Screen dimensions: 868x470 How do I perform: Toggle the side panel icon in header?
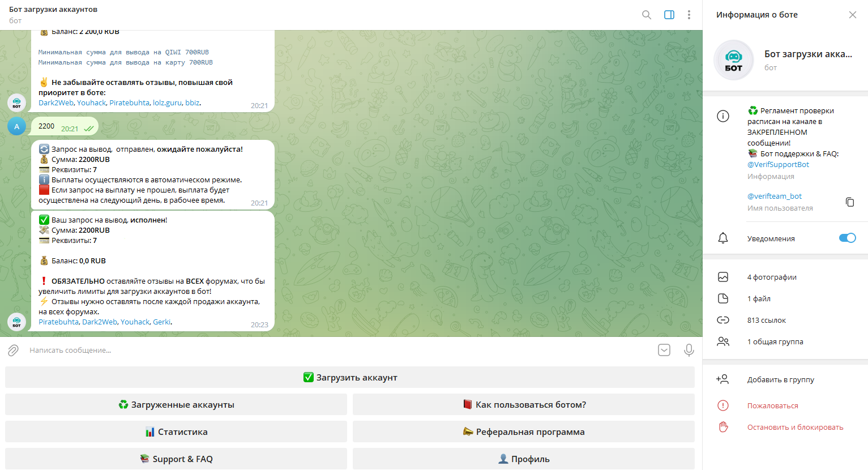click(x=669, y=15)
